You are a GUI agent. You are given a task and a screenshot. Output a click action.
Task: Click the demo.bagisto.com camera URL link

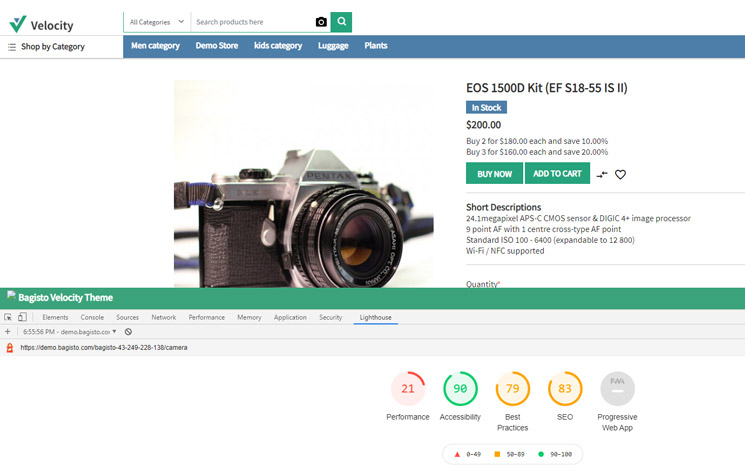point(104,347)
